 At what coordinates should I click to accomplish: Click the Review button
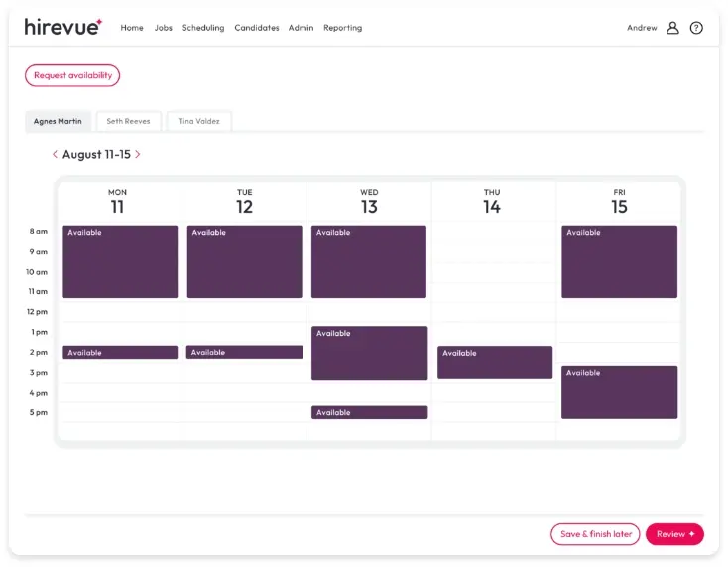coord(674,534)
